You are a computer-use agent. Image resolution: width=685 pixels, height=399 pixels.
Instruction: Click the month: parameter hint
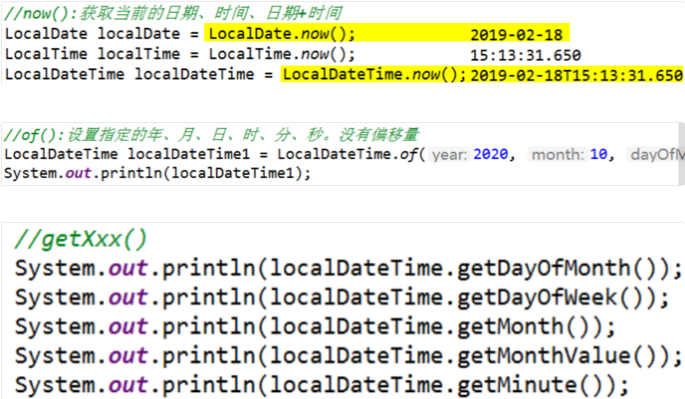(x=556, y=155)
